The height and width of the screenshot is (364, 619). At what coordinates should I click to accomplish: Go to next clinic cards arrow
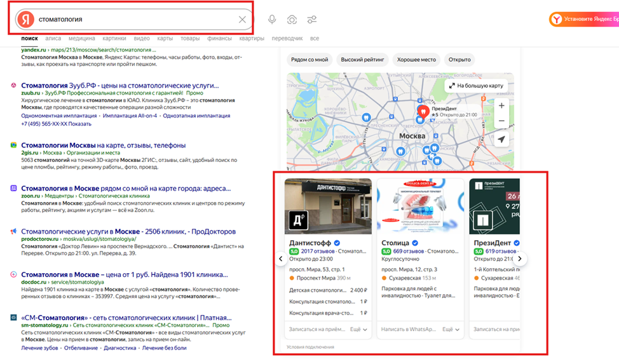tap(519, 259)
